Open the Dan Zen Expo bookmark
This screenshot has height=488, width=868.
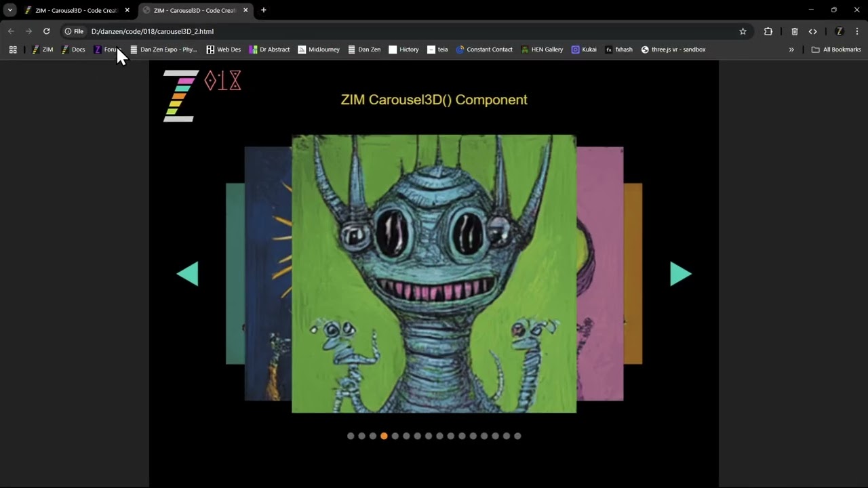point(163,49)
